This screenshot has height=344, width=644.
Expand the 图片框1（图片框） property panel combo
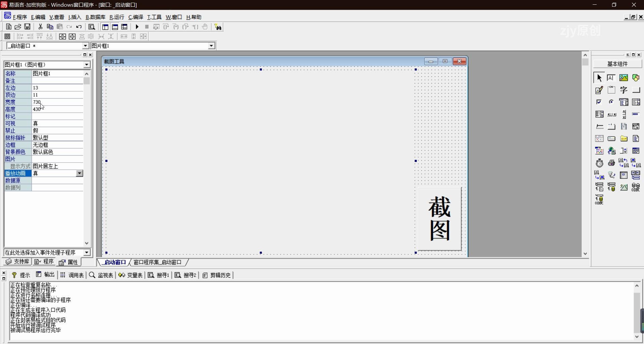coord(87,64)
